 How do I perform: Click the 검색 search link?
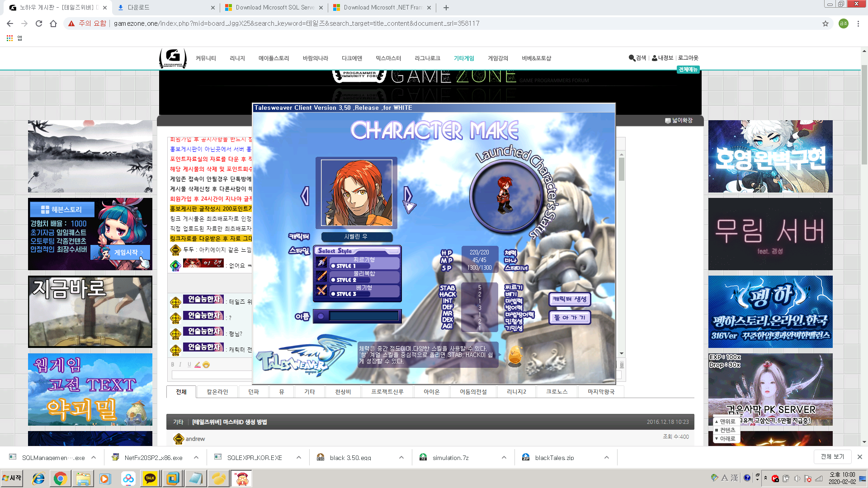637,58
